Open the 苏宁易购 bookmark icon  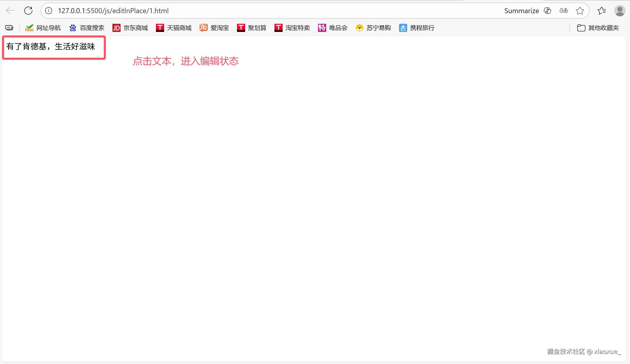click(x=359, y=28)
